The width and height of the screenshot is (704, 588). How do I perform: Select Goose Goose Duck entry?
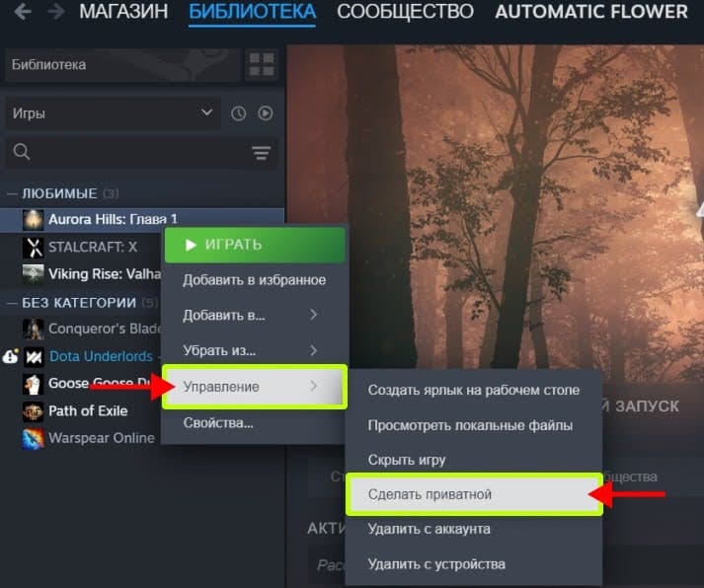(x=99, y=384)
